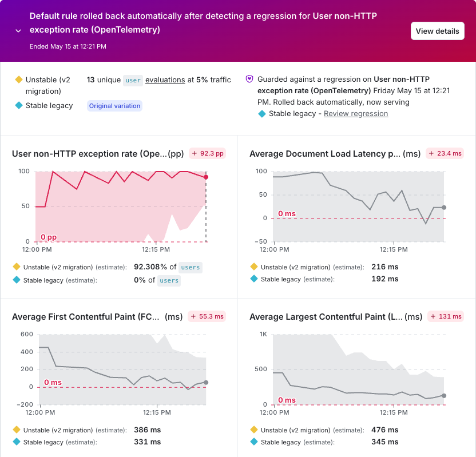Select the gray endpoint on Document Load Latency chart
This screenshot has height=457, width=476.
pos(444,208)
